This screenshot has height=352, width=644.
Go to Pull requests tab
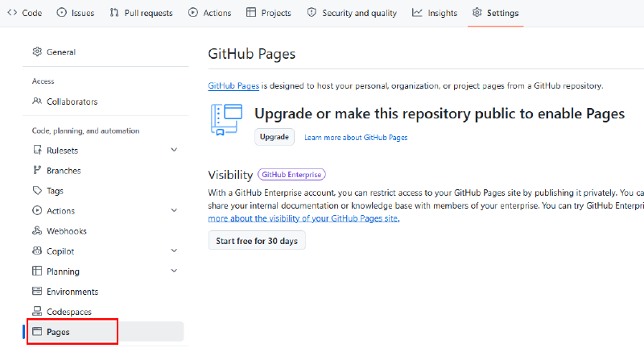[x=142, y=13]
